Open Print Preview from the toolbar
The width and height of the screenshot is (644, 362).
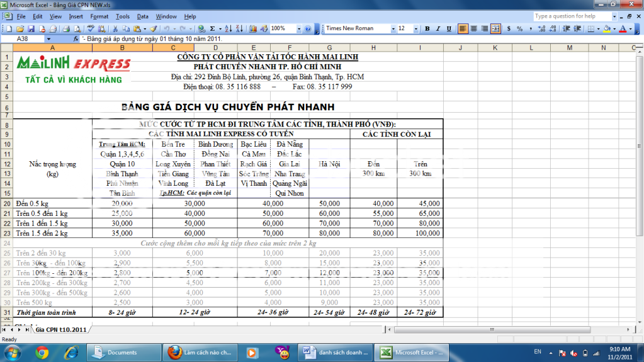coord(77,29)
